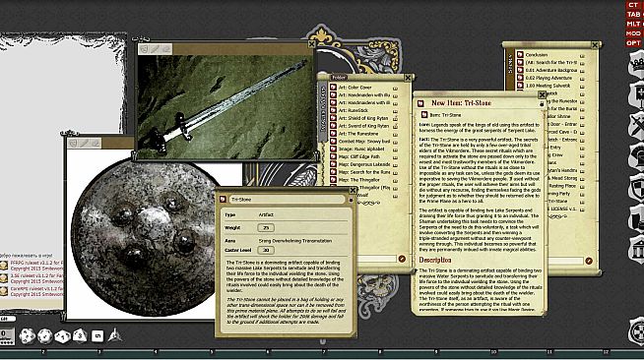Open 0.01 Adventure Background story entry
This screenshot has width=644, height=360.
click(x=551, y=71)
